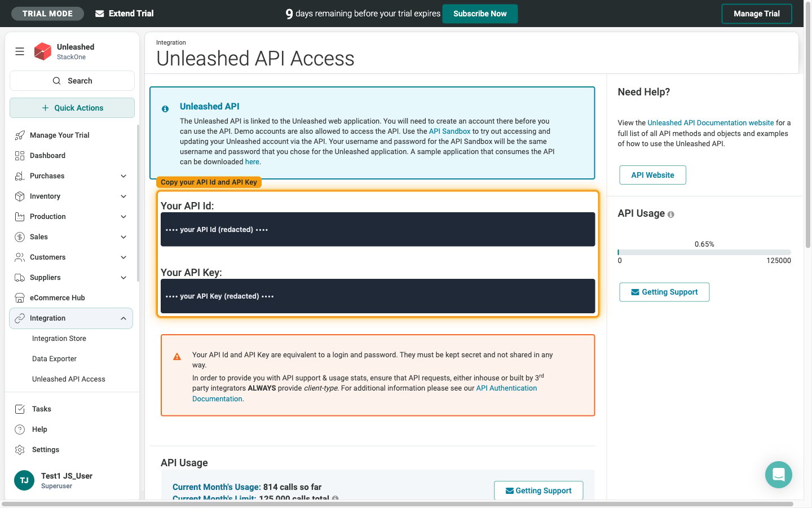Follow the API Sandbox link
The image size is (812, 508).
click(x=449, y=132)
